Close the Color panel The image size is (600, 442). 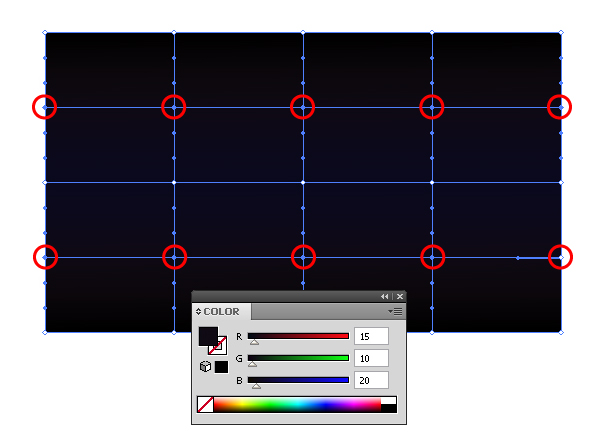(x=400, y=297)
